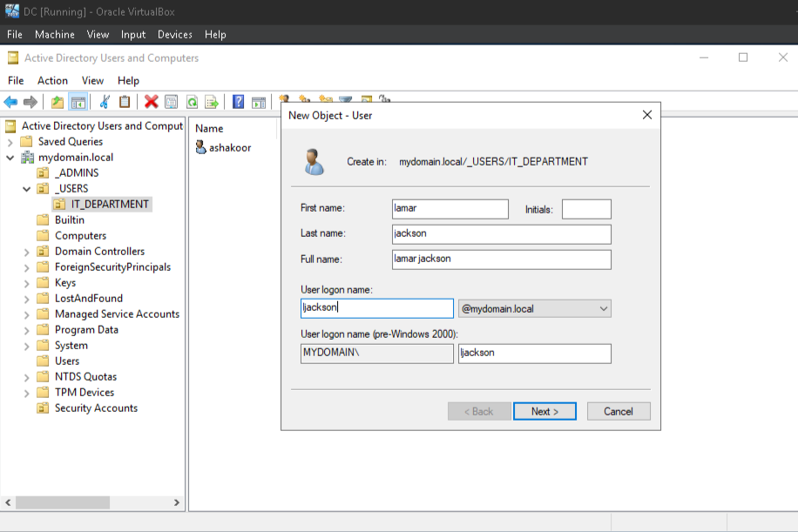Click the blue question mark Help icon
This screenshot has width=798, height=532.
pos(238,102)
